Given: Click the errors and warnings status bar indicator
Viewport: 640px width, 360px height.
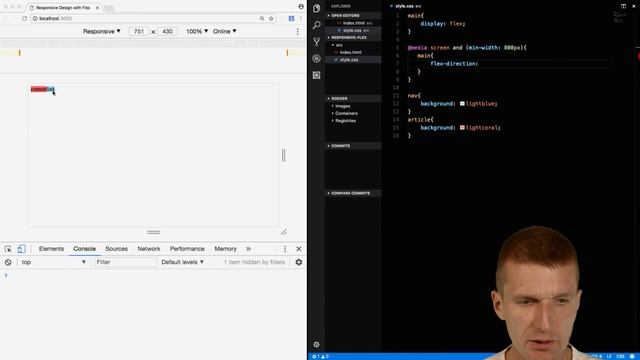Looking at the screenshot, I should pos(321,357).
